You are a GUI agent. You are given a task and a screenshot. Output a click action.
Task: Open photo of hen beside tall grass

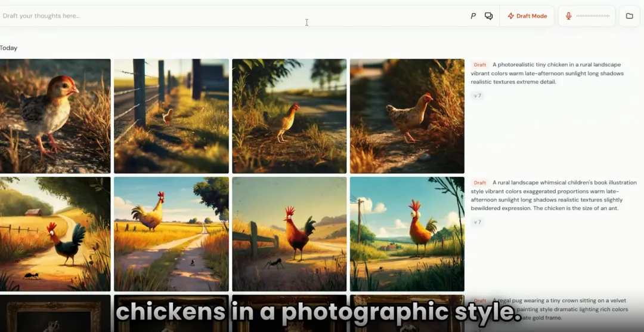[407, 116]
